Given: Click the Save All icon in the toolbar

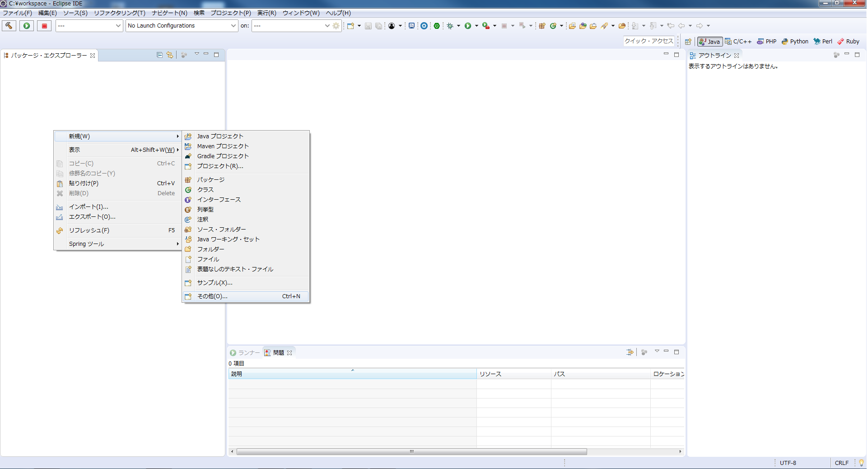Looking at the screenshot, I should (x=378, y=26).
